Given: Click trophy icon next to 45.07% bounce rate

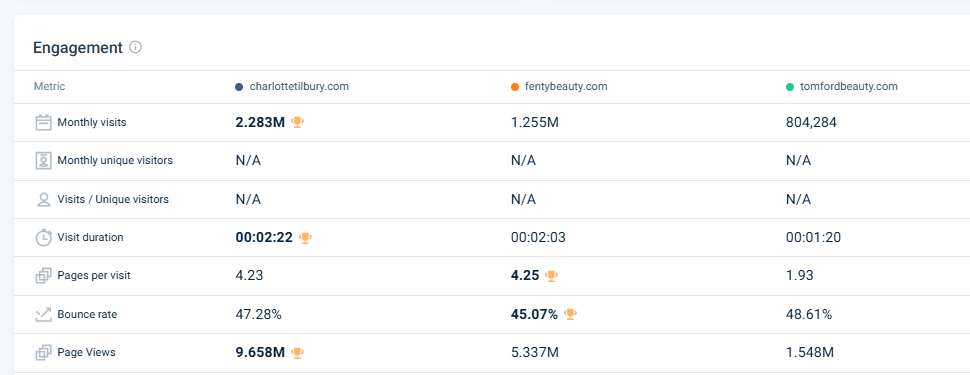Looking at the screenshot, I should [x=570, y=314].
